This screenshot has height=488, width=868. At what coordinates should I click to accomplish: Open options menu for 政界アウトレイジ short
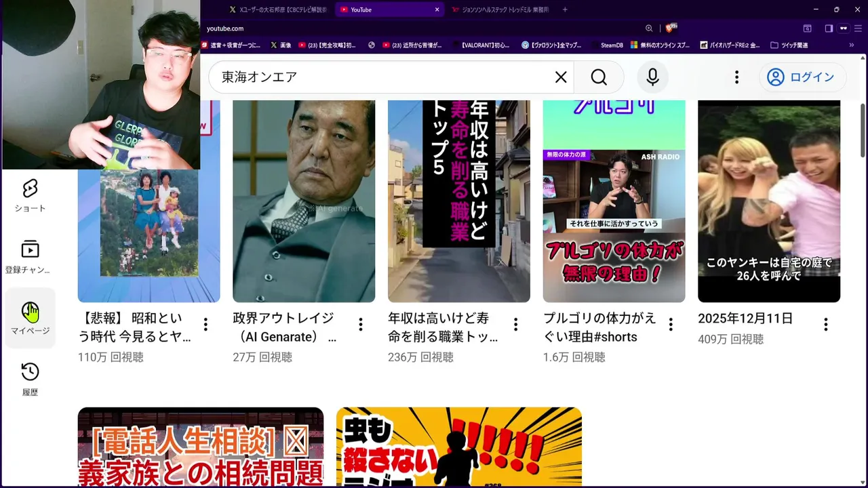coord(361,325)
